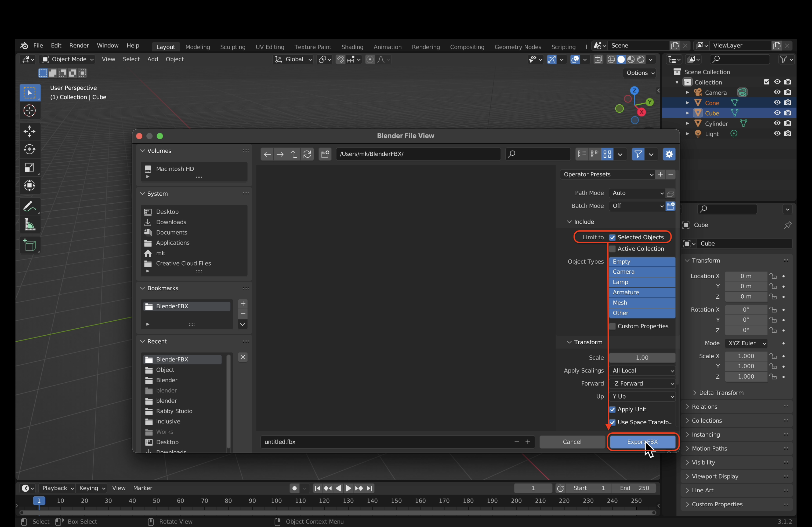Uncheck Use Space Transform checkbox
The width and height of the screenshot is (812, 527).
[x=612, y=422]
